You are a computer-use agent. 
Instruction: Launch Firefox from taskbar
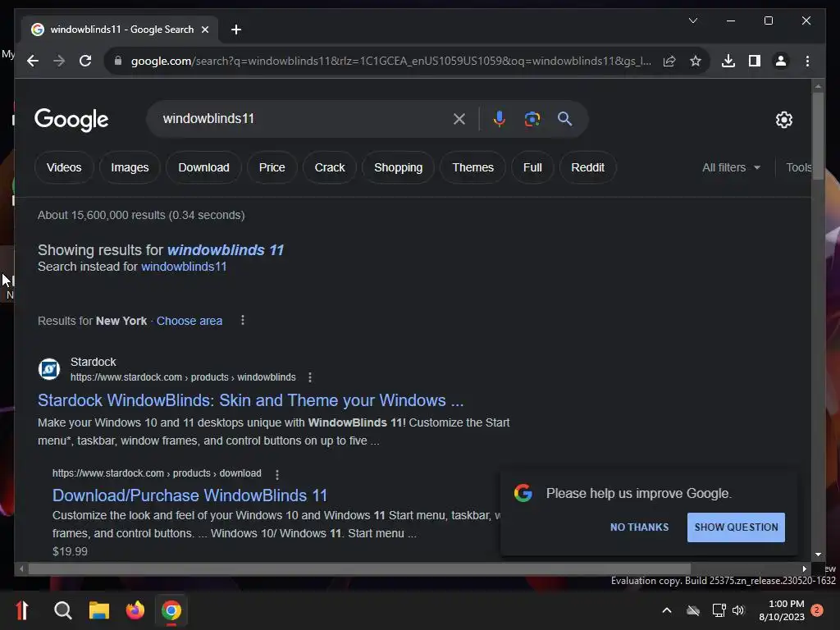click(x=135, y=610)
